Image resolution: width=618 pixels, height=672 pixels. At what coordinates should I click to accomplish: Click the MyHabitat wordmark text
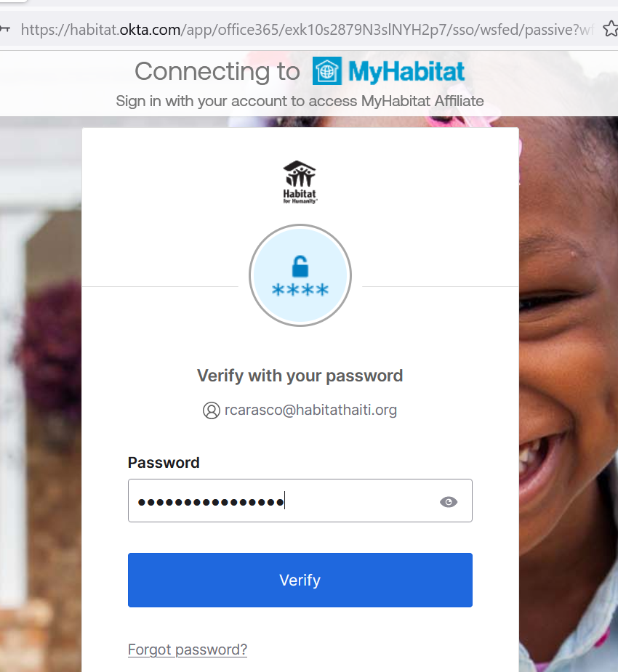(406, 71)
